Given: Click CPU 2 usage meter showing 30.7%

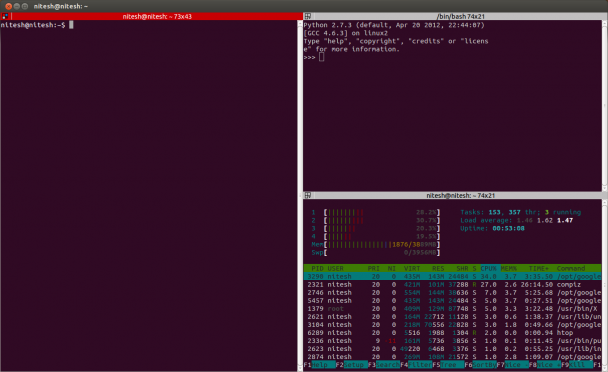Looking at the screenshot, I should click(375, 220).
